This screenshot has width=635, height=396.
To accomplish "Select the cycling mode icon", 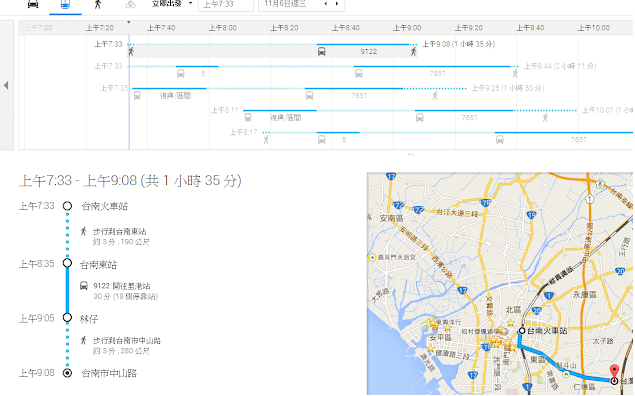I will click(130, 4).
